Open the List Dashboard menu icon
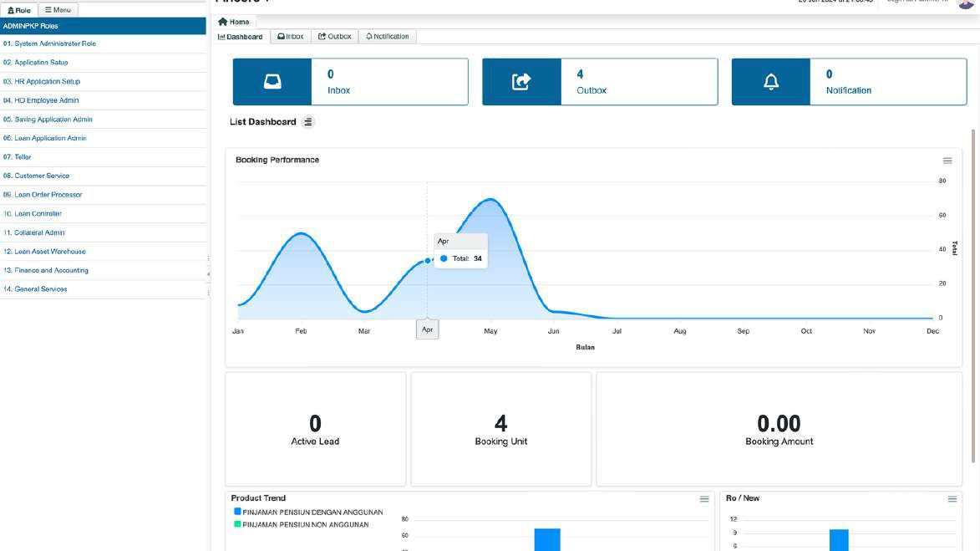The height and width of the screenshot is (551, 980). pyautogui.click(x=308, y=122)
